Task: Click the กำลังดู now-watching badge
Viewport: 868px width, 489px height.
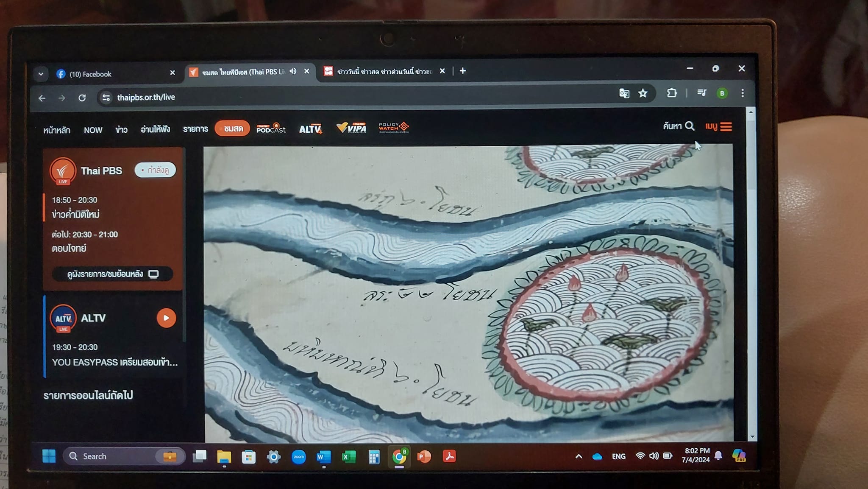Action: click(x=155, y=170)
